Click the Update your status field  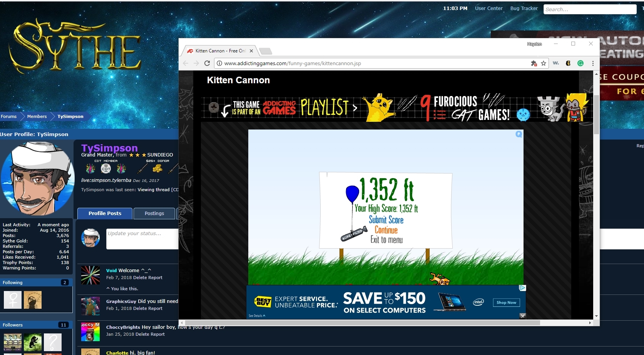point(142,239)
